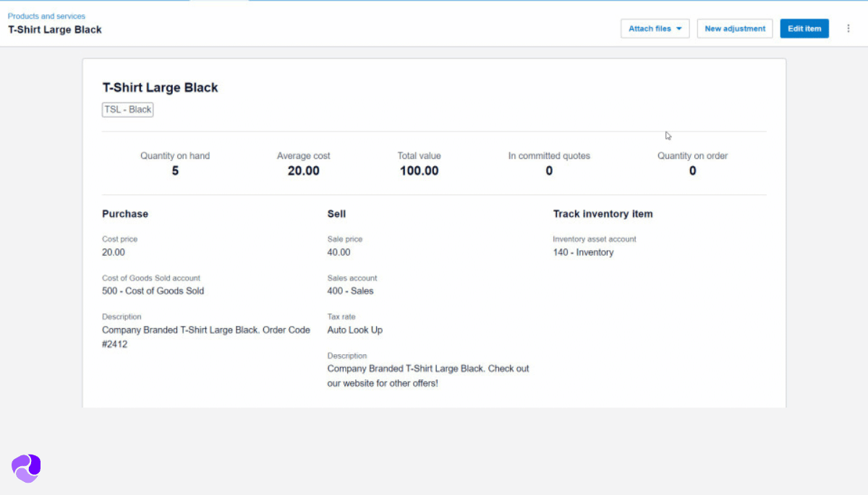Click the Track inventory item heading

pos(603,214)
